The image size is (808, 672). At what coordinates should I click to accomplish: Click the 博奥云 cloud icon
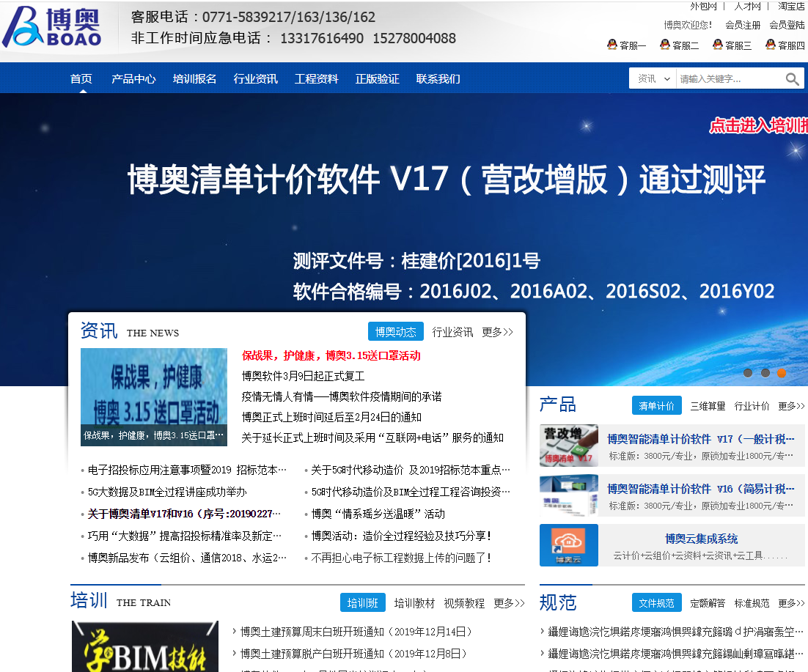[569, 545]
